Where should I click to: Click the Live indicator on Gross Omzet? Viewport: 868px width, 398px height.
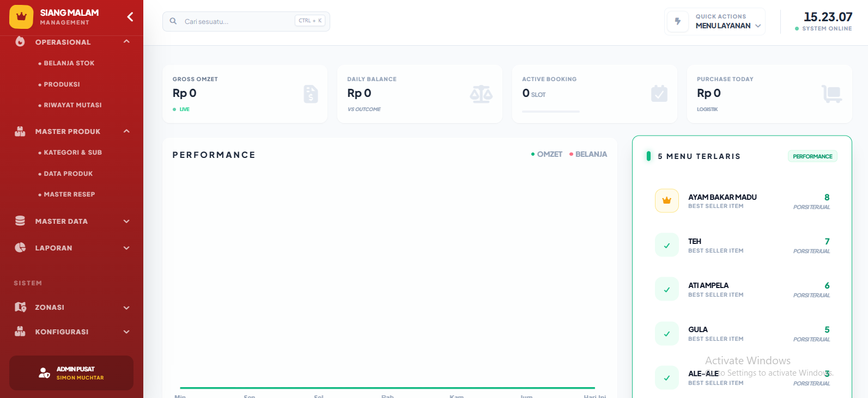pos(181,109)
